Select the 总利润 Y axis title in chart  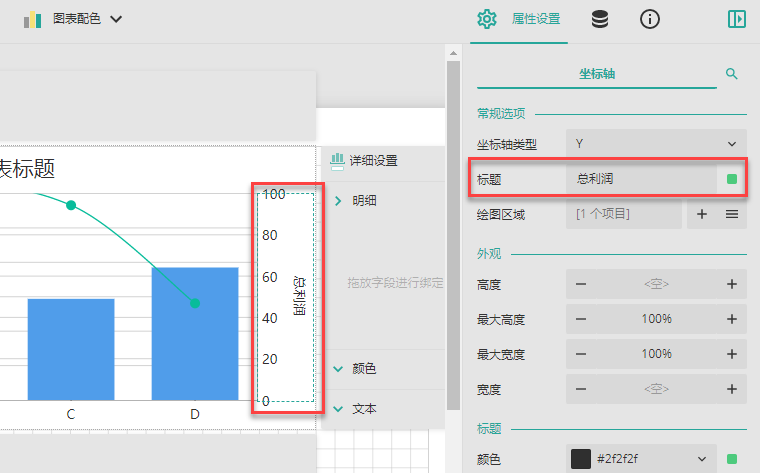300,296
